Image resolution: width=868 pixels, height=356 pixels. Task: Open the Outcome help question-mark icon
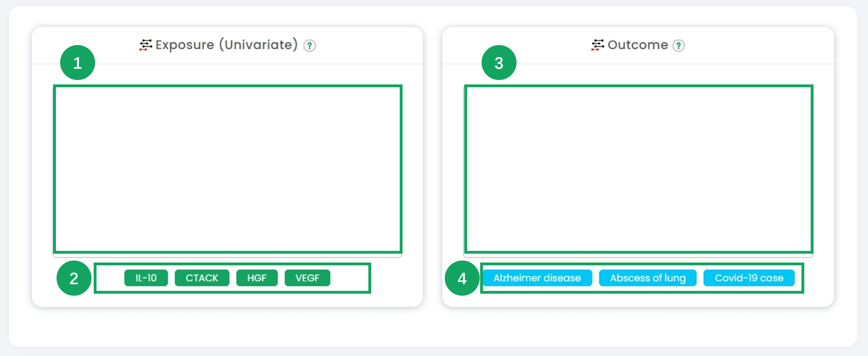coord(678,45)
